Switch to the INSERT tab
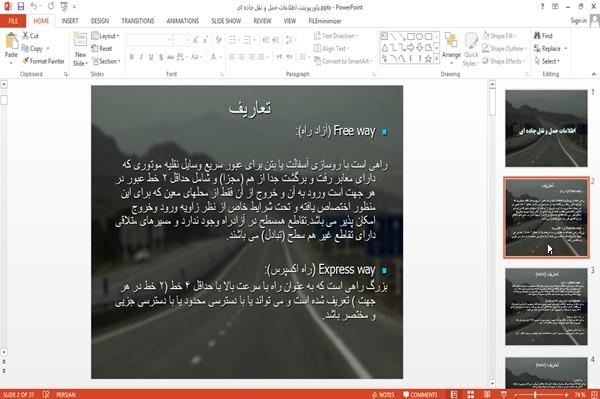Viewport: 600px width, 399px height. 70,21
